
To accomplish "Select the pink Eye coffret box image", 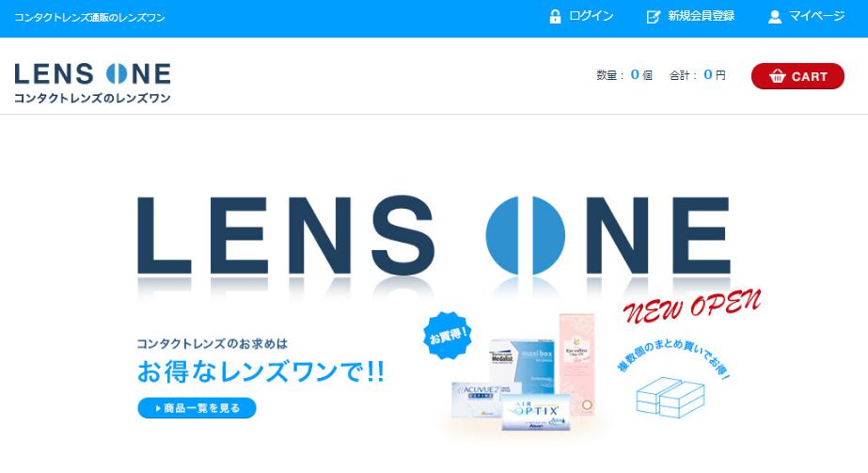I will pos(577,364).
